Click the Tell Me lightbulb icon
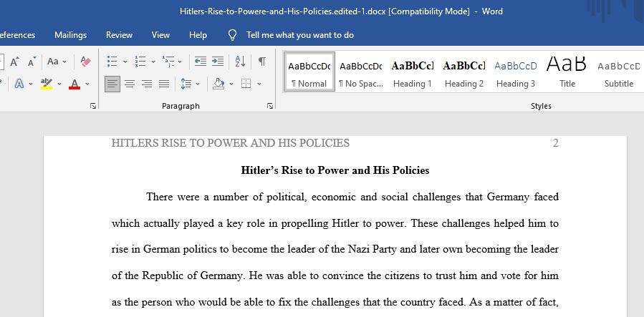 coord(233,35)
